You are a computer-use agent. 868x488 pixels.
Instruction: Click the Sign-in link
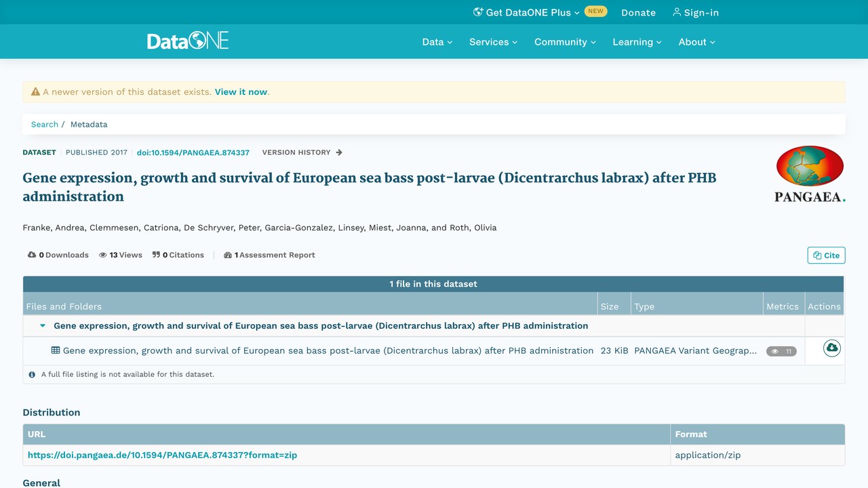[696, 12]
